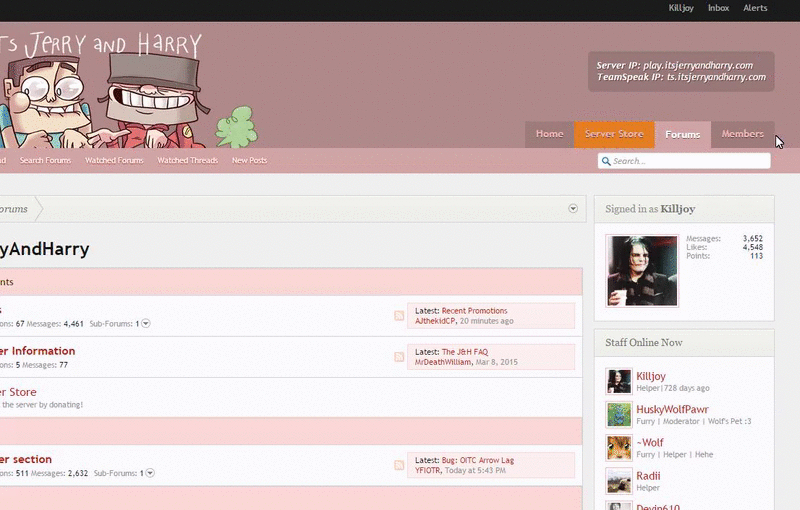Select the Forums tab

(683, 135)
